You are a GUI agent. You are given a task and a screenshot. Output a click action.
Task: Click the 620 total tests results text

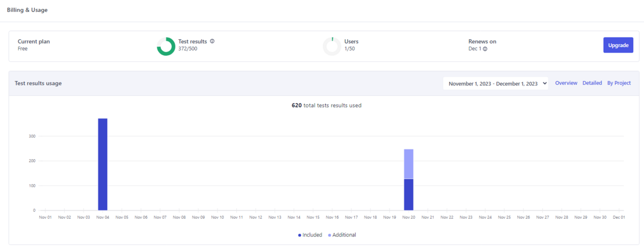coord(326,106)
